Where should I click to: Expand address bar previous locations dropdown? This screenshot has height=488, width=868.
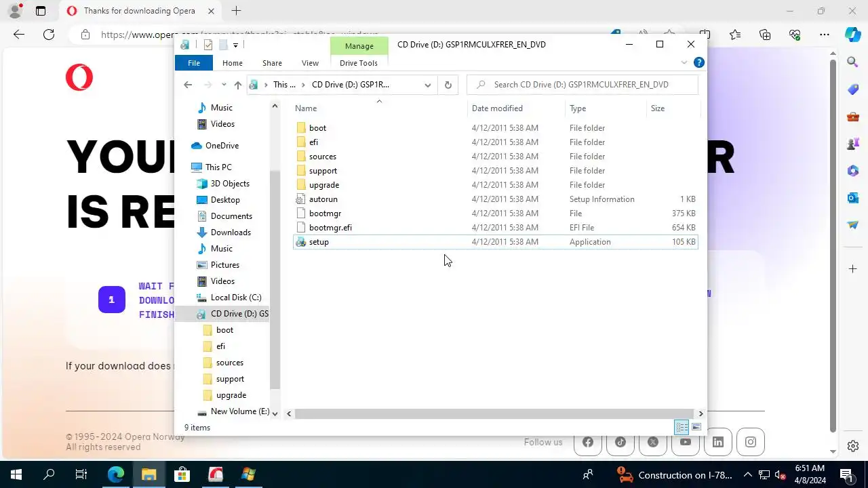pyautogui.click(x=427, y=85)
